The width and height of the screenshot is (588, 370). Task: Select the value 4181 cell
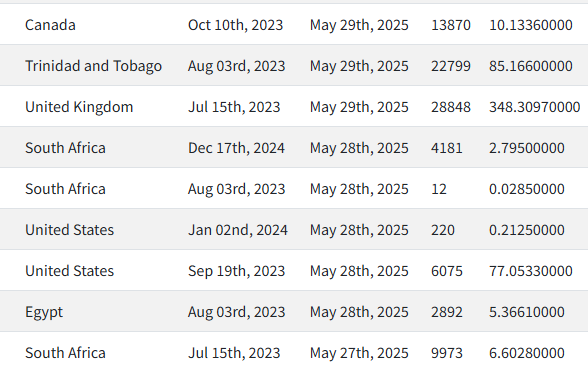point(447,148)
